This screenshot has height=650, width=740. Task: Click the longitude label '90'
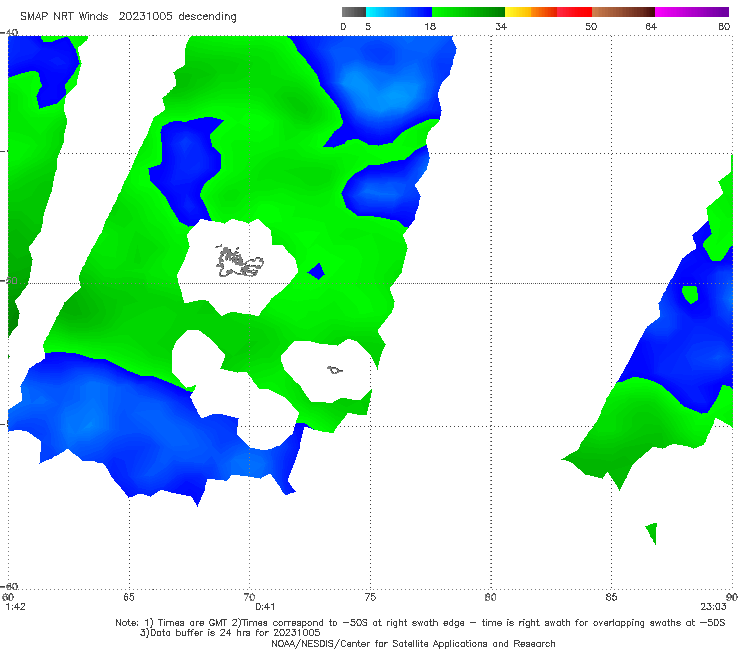tap(732, 597)
